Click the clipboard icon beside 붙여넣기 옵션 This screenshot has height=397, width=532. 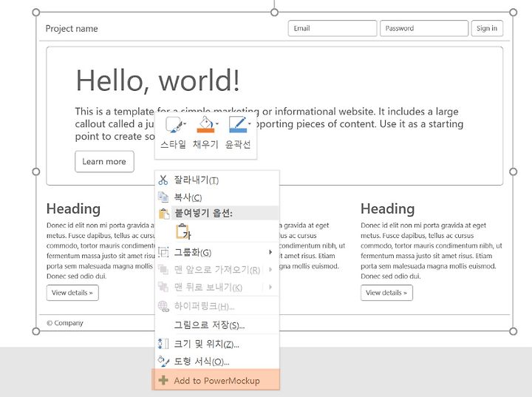[x=164, y=214]
